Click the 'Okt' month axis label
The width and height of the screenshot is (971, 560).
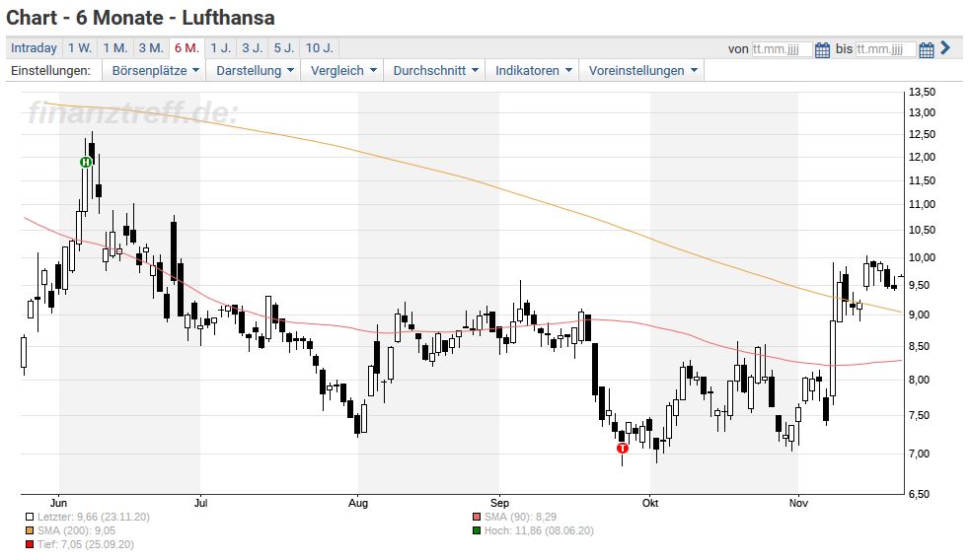(x=650, y=503)
